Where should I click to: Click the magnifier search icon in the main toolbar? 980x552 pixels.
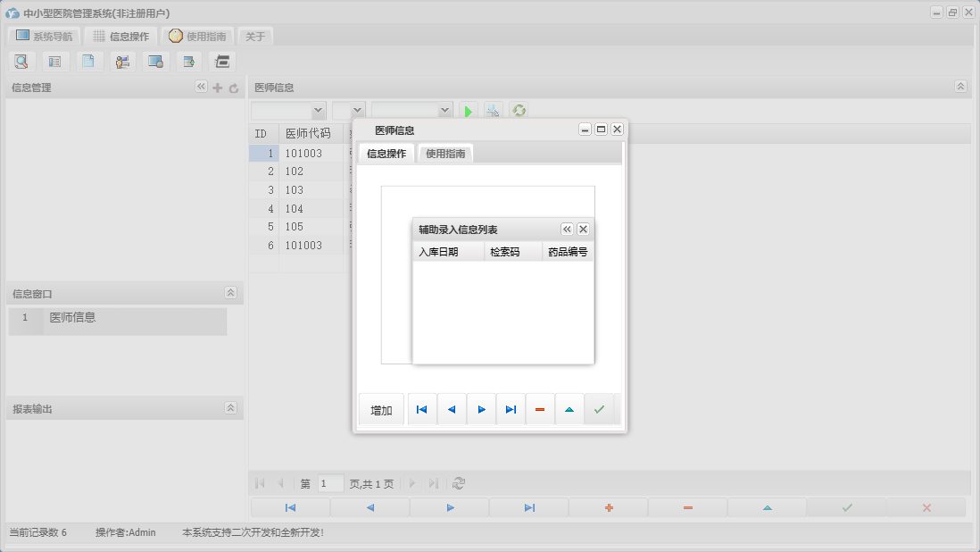[21, 62]
